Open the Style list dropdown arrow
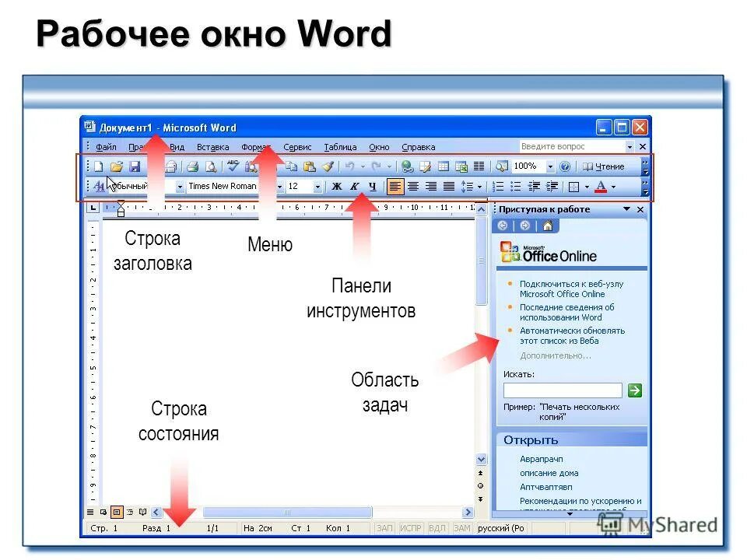Viewport: 747px width, 560px height. (x=180, y=187)
